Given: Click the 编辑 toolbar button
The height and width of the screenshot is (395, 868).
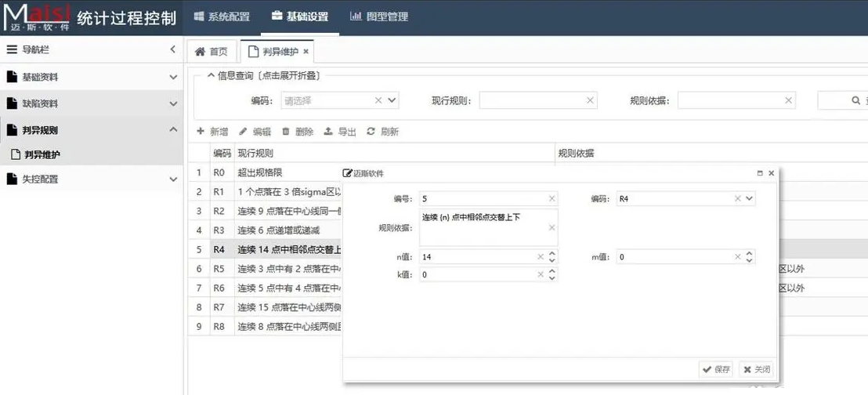Looking at the screenshot, I should (255, 132).
